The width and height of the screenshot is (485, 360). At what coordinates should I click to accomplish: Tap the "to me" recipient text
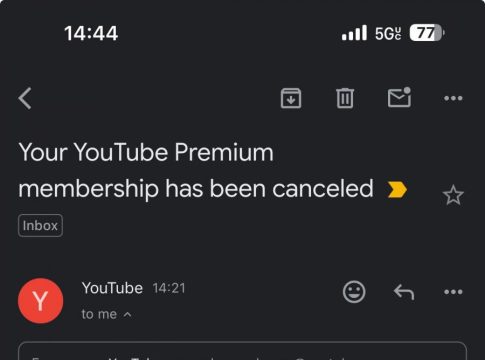(x=99, y=314)
